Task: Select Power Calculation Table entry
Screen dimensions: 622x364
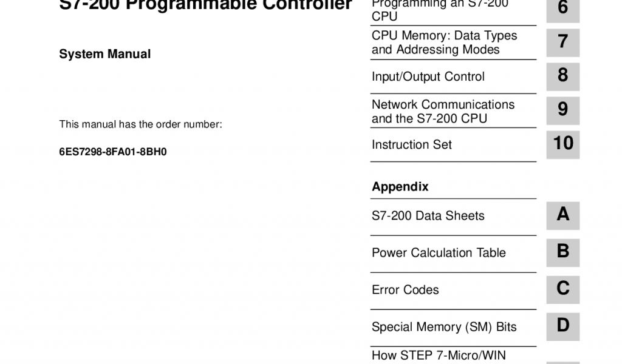Action: click(439, 253)
